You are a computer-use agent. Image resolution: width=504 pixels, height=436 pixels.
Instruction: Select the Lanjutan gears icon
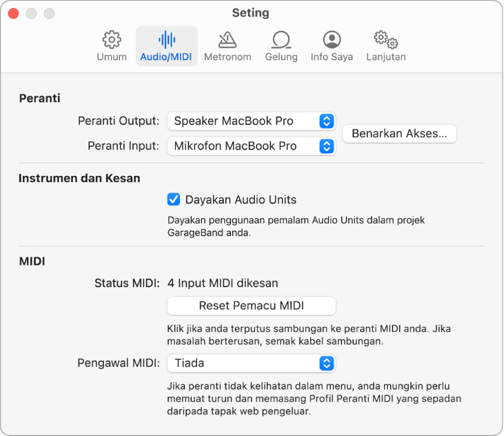click(x=385, y=40)
